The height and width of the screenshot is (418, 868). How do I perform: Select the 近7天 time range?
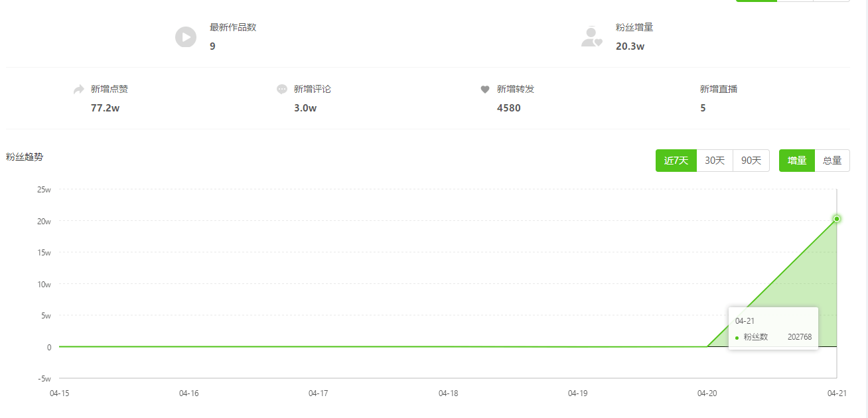point(676,161)
